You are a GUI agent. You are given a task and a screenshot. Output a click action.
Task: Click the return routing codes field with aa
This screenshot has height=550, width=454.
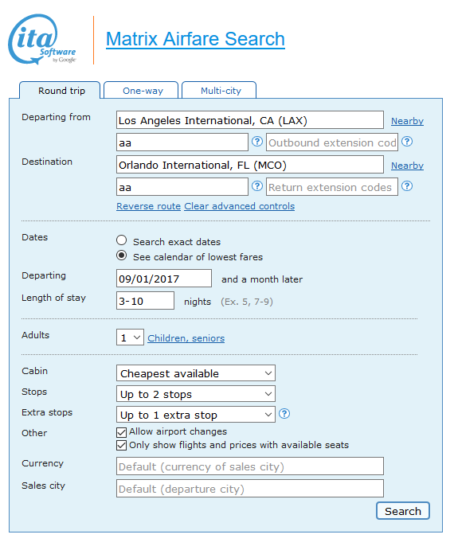(x=182, y=187)
